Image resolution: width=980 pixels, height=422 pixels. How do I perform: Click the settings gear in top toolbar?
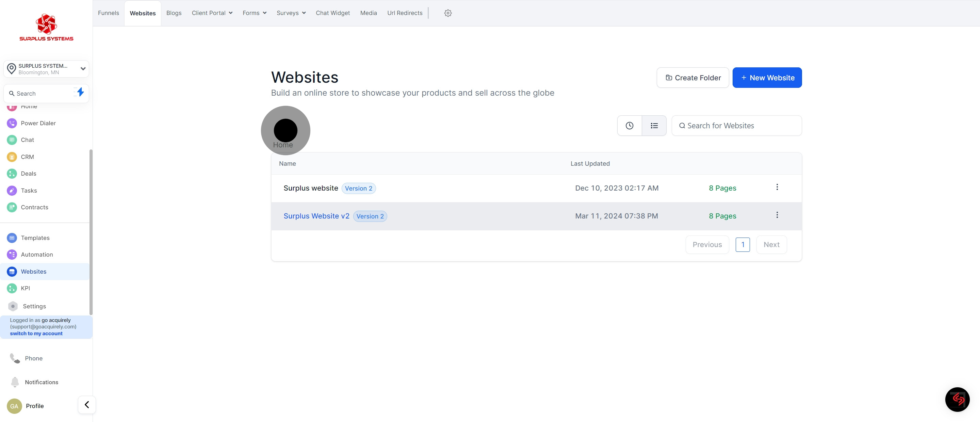point(448,13)
